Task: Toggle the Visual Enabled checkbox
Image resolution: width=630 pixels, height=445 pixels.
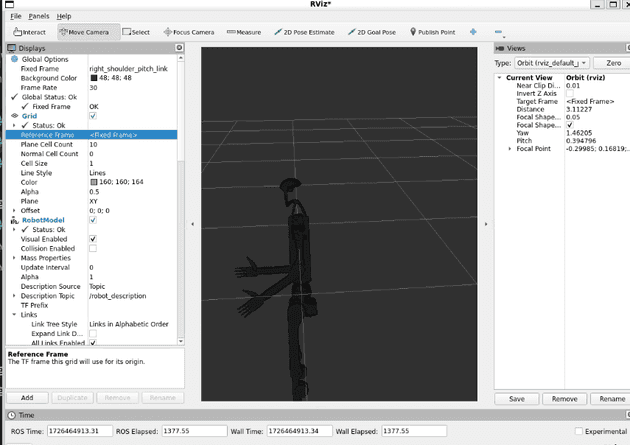Action: point(93,239)
